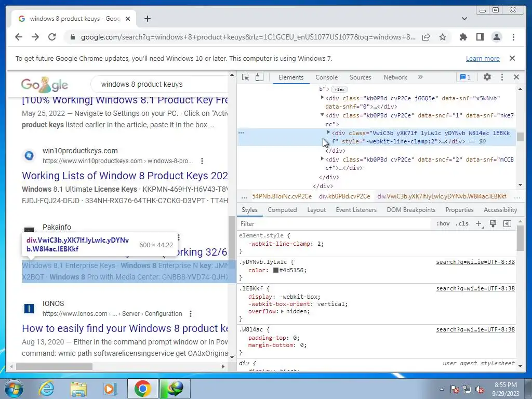
Task: Switch to the Elements tab
Action: tap(291, 77)
